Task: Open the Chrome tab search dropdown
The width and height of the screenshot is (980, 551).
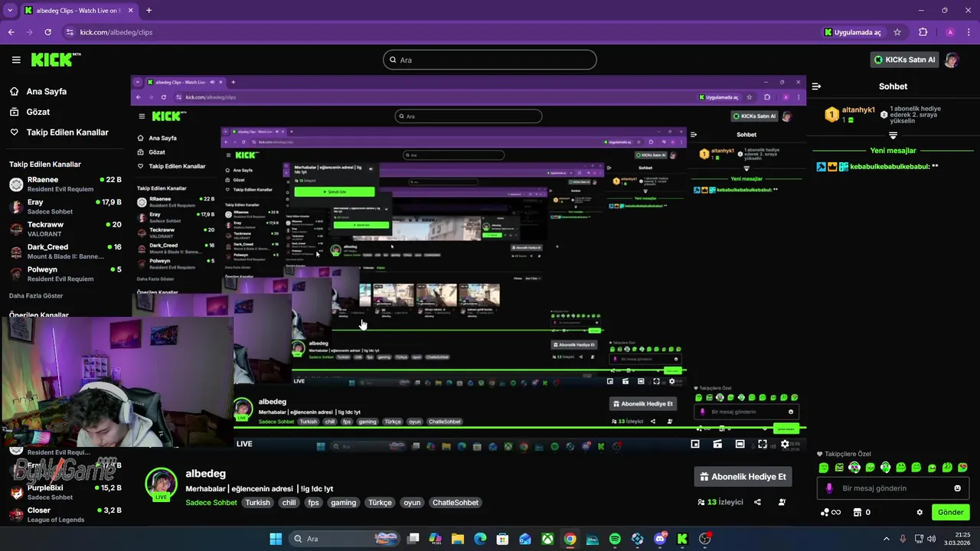Action: pos(10,11)
